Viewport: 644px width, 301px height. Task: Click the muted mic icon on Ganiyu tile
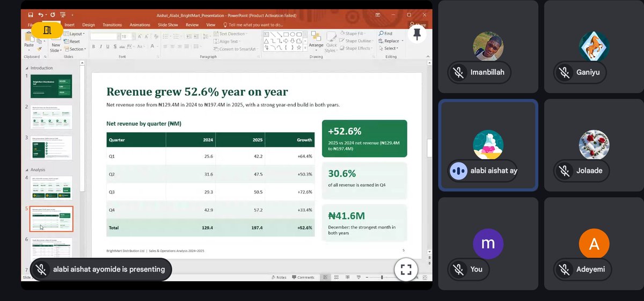[x=563, y=72]
